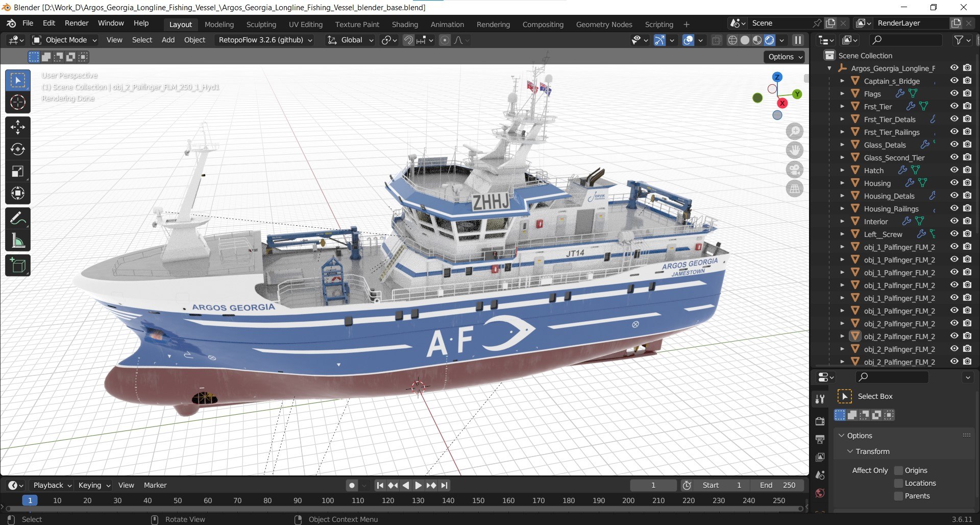The width and height of the screenshot is (980, 525).
Task: Open the Global transform orientation dropdown
Action: tap(351, 40)
